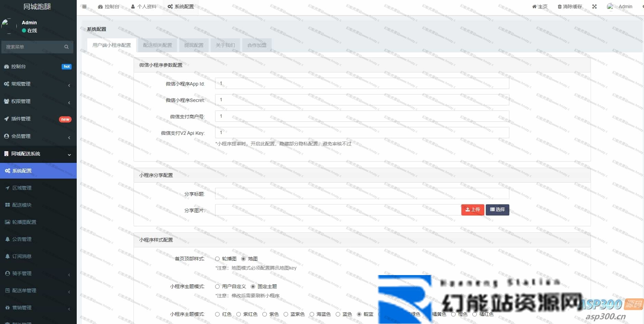Click the 清除缓存 link in header

tap(570, 7)
